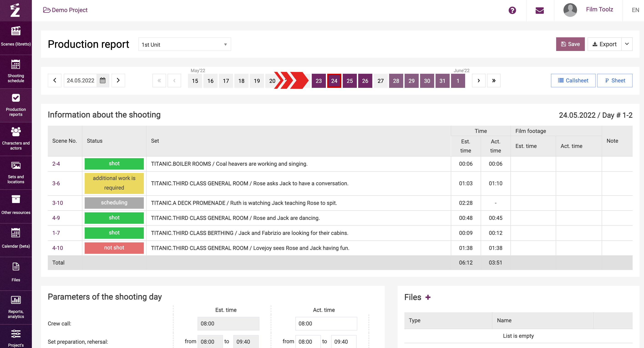Shift the day strip one step left
Image resolution: width=644 pixels, height=348 pixels.
(x=174, y=81)
